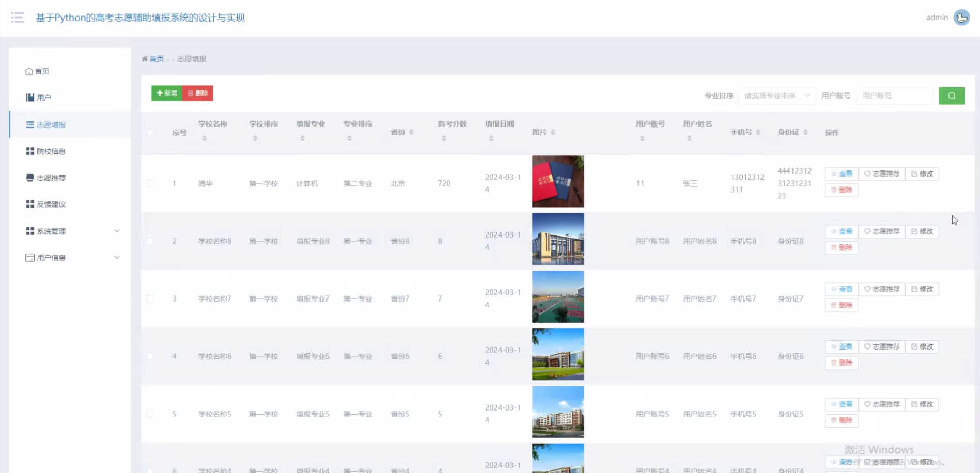Image resolution: width=980 pixels, height=473 pixels.
Task: Click 修改 for the 清华 row
Action: [922, 174]
